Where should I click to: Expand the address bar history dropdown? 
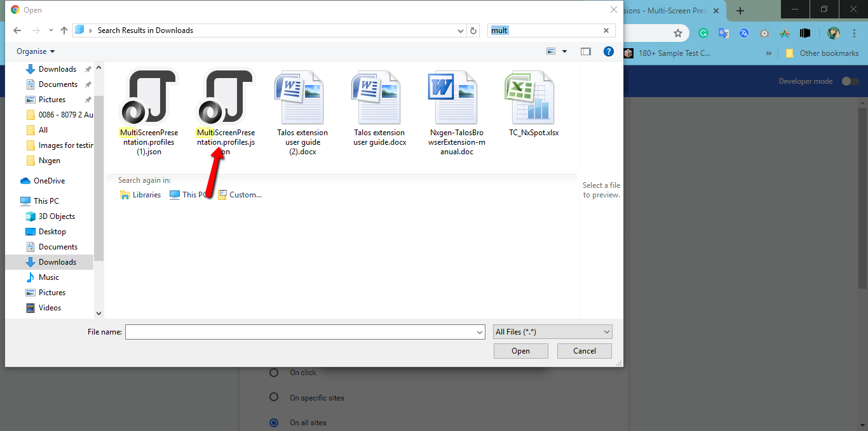461,30
